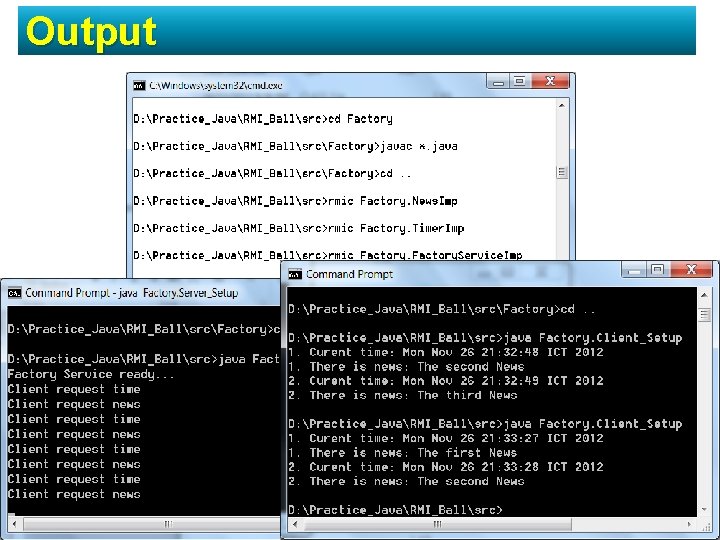The width and height of the screenshot is (720, 540).
Task: Click horizontal scrollbar thumb in Server_Setup window
Action: coord(152,524)
